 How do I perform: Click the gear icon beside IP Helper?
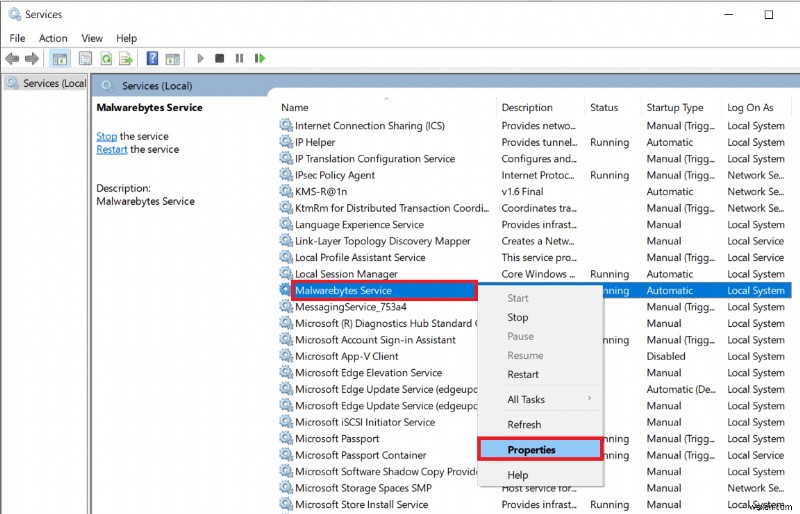[x=286, y=142]
